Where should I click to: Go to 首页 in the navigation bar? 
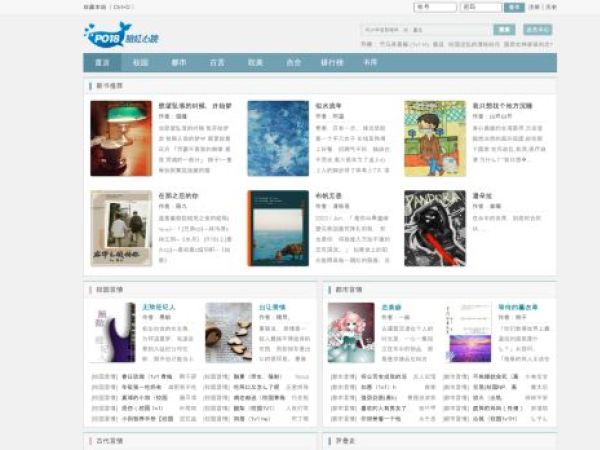click(102, 62)
